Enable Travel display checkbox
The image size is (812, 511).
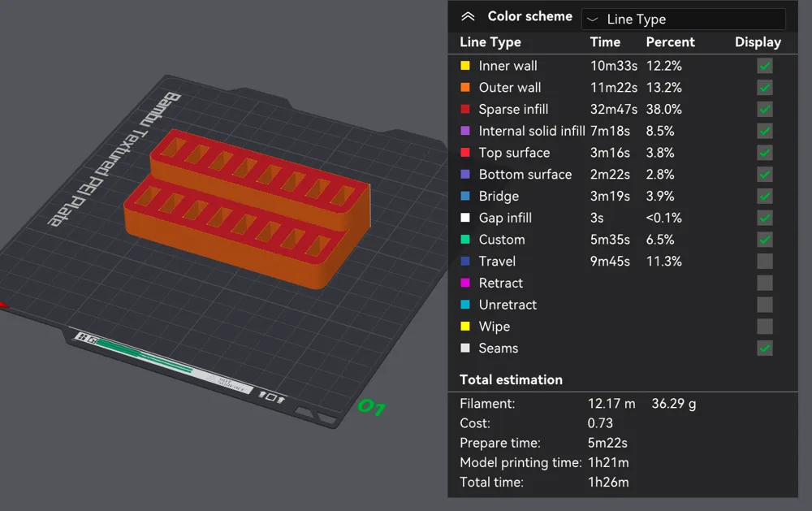764,262
